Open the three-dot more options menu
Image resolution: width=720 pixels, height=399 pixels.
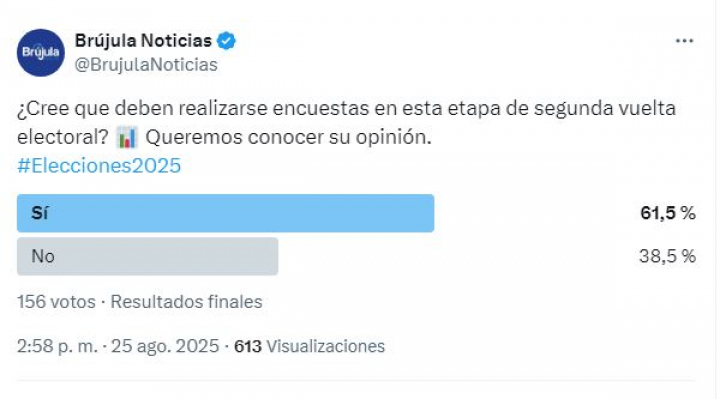[684, 41]
